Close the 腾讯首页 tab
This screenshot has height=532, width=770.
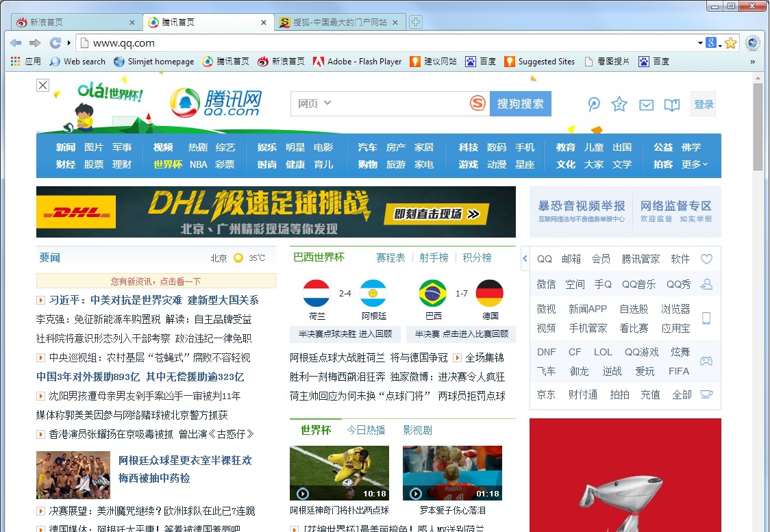tap(264, 23)
